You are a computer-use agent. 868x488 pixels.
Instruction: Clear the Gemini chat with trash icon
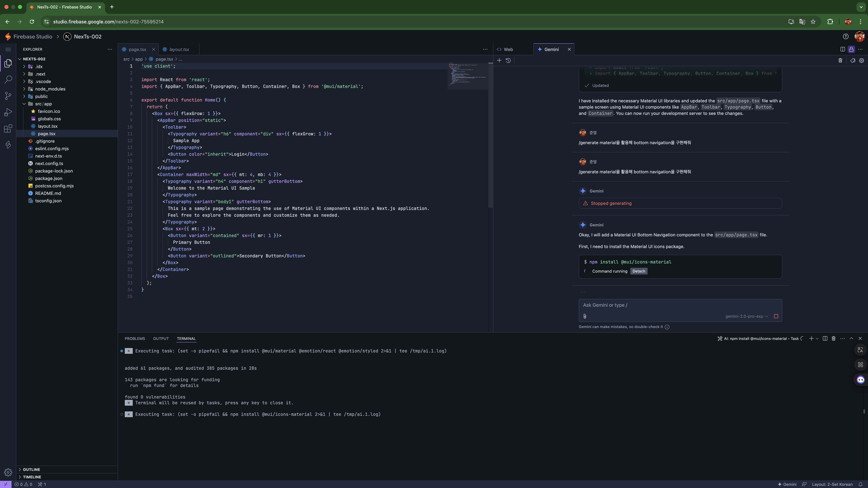[x=840, y=61]
